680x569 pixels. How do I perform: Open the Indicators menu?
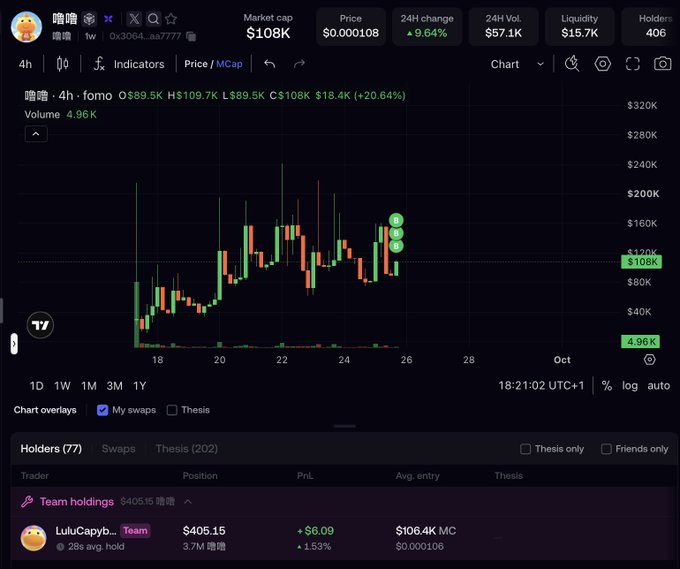(129, 64)
